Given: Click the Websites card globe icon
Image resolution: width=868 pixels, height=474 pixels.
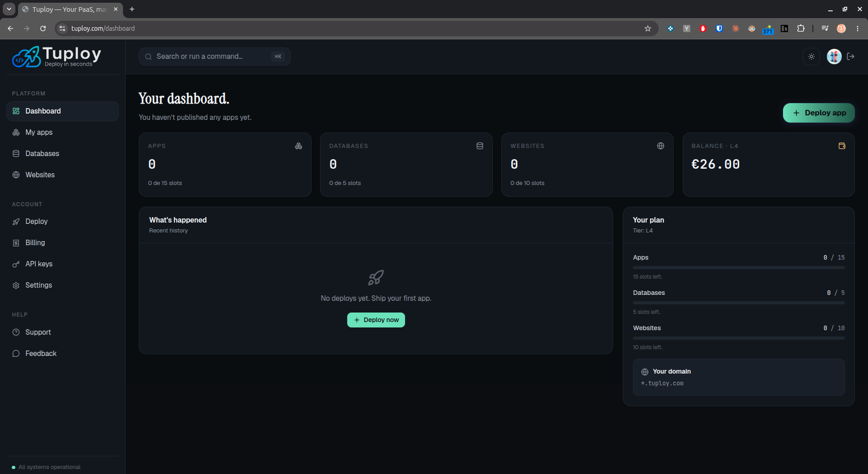Looking at the screenshot, I should pos(660,146).
